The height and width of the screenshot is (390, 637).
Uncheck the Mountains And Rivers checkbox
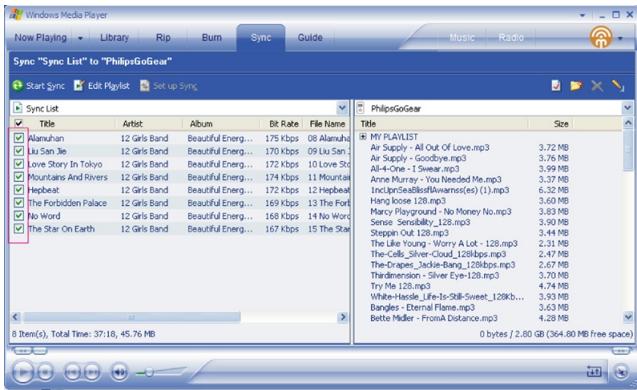point(19,177)
